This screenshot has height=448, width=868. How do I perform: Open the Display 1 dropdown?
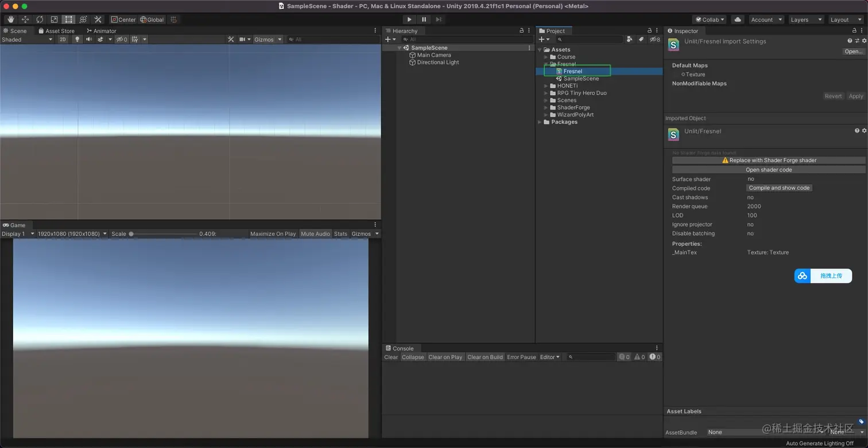click(18, 234)
